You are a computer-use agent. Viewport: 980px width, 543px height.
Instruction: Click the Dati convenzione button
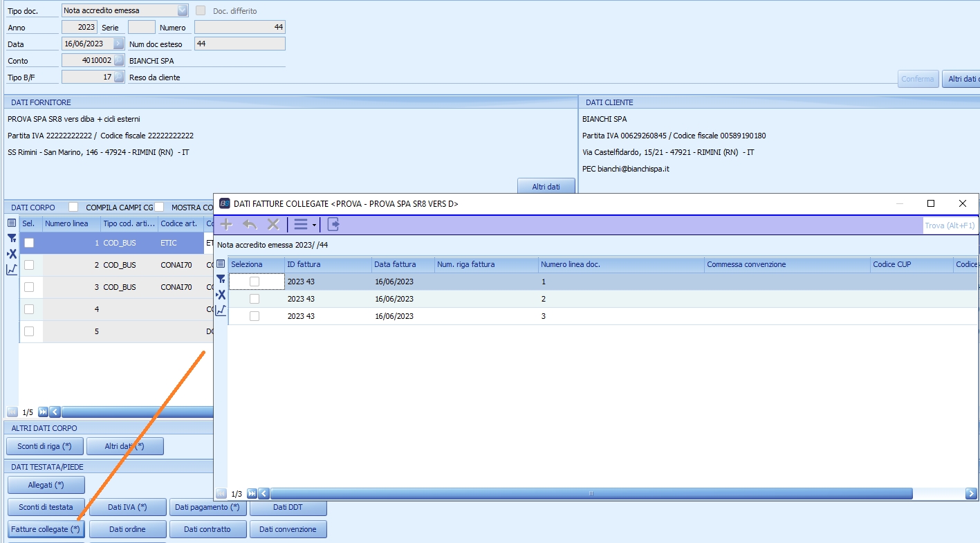pos(288,529)
